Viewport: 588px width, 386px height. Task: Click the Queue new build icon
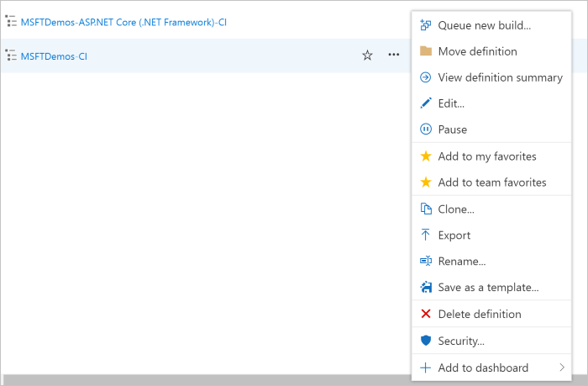(425, 25)
